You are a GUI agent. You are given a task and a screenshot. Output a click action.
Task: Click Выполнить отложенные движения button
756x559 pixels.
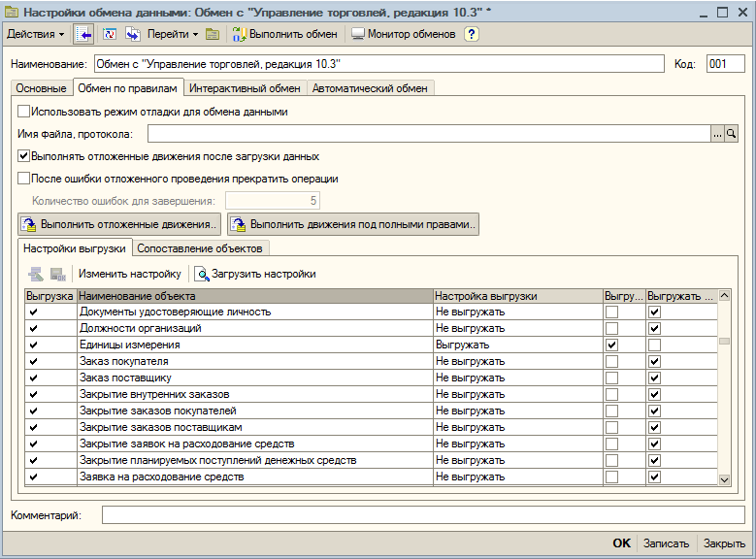click(x=118, y=224)
